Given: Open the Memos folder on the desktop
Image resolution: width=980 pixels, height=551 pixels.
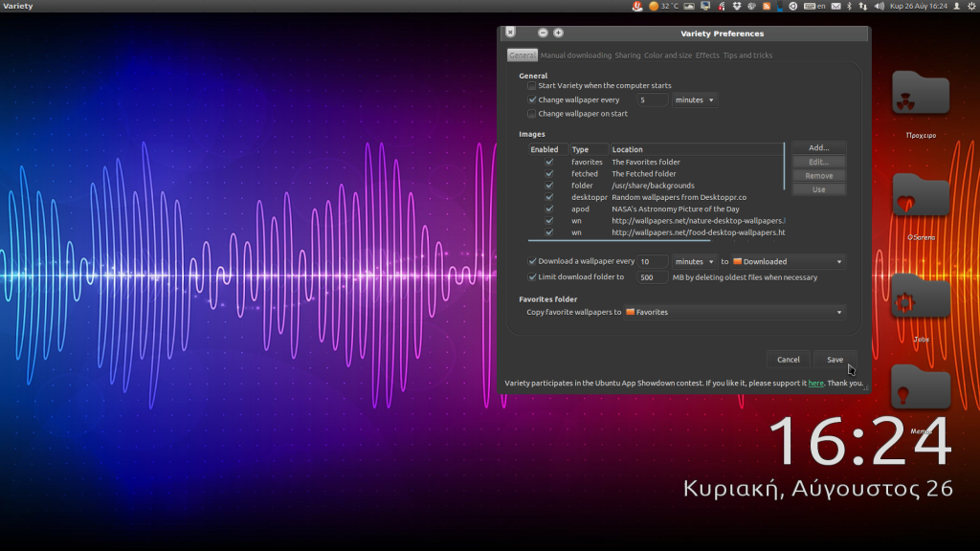Looking at the screenshot, I should tap(922, 387).
